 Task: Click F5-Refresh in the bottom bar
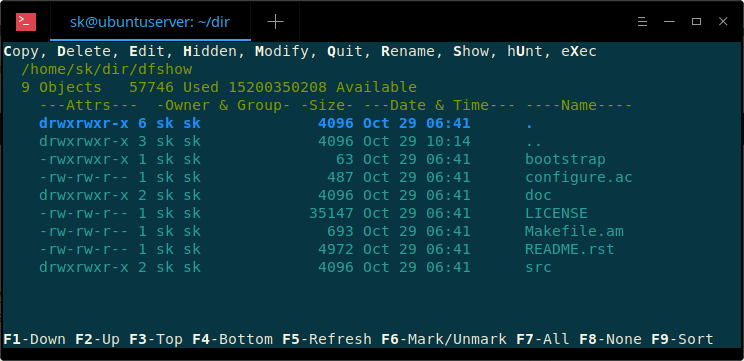(x=327, y=339)
